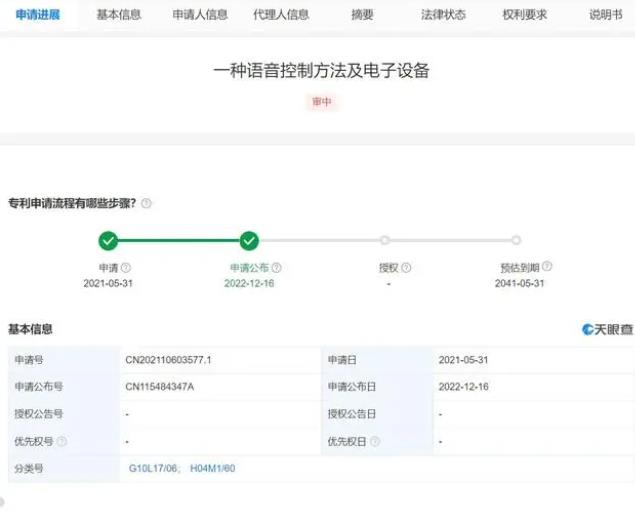This screenshot has height=513, width=635.
Task: Click the 审中 status badge
Action: (321, 102)
